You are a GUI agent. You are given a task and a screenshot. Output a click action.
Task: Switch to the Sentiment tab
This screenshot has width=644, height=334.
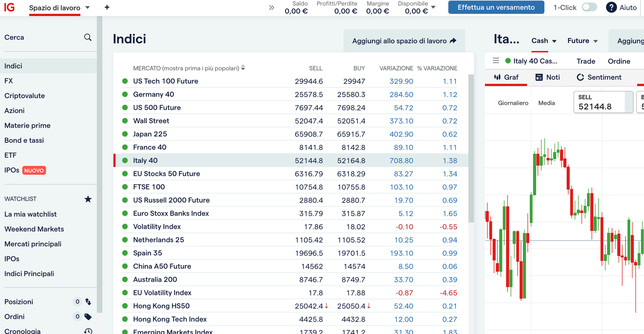pos(599,77)
